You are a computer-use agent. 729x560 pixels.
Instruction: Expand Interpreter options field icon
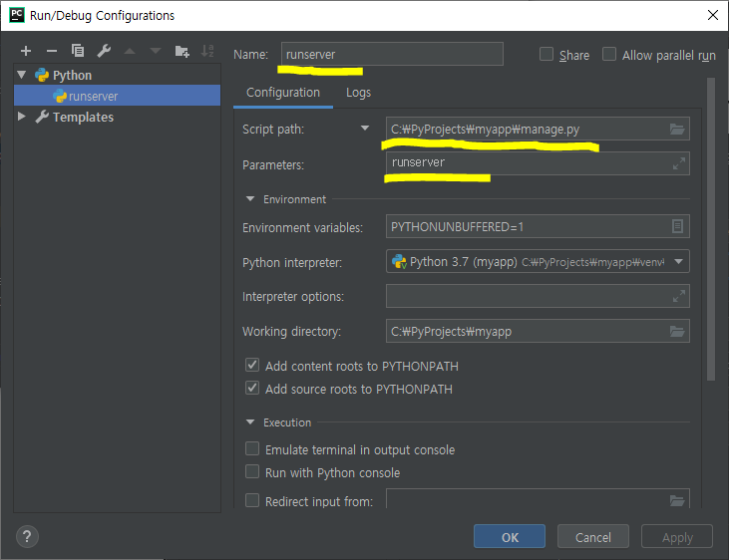click(679, 296)
